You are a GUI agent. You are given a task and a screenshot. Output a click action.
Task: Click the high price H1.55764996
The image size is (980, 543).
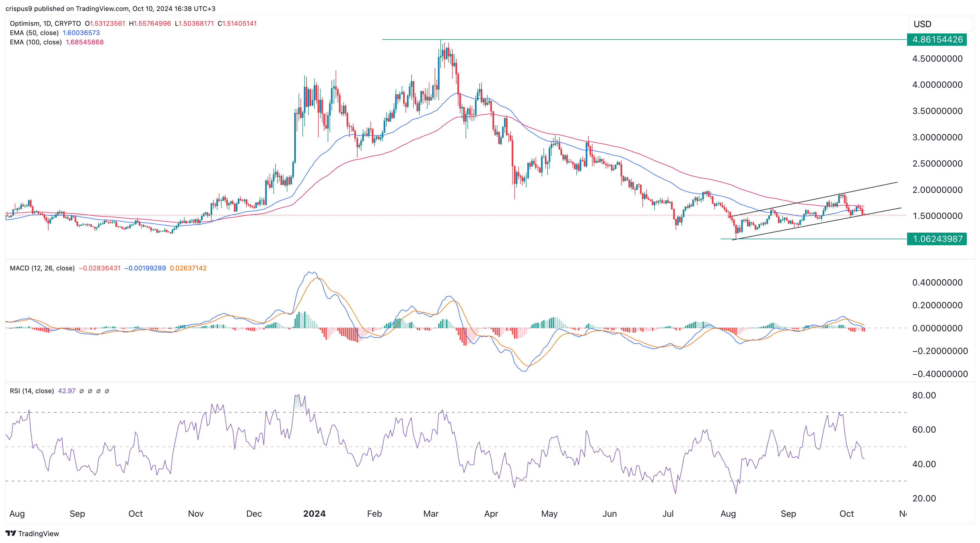(x=150, y=23)
